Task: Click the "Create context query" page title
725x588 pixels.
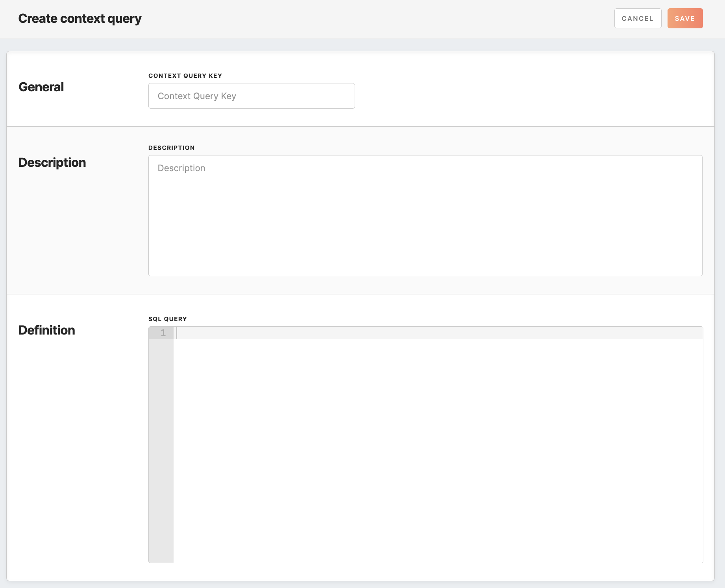Action: pyautogui.click(x=80, y=18)
